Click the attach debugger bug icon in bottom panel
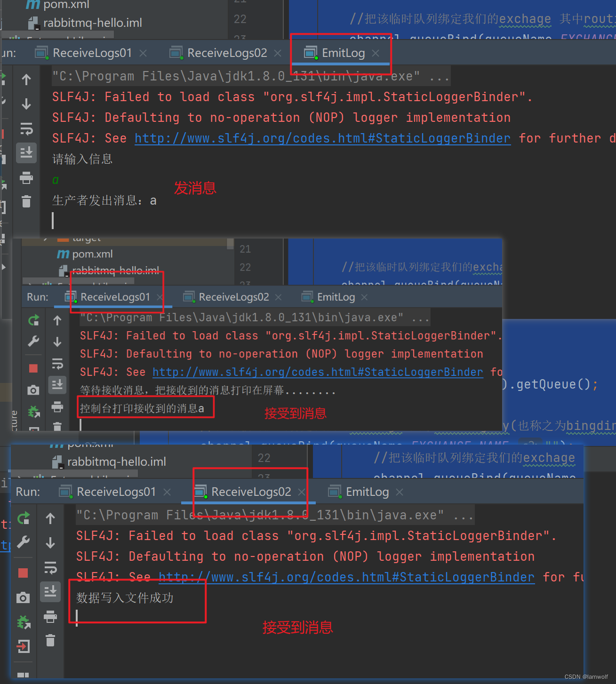Image resolution: width=616 pixels, height=684 pixels. (x=23, y=622)
